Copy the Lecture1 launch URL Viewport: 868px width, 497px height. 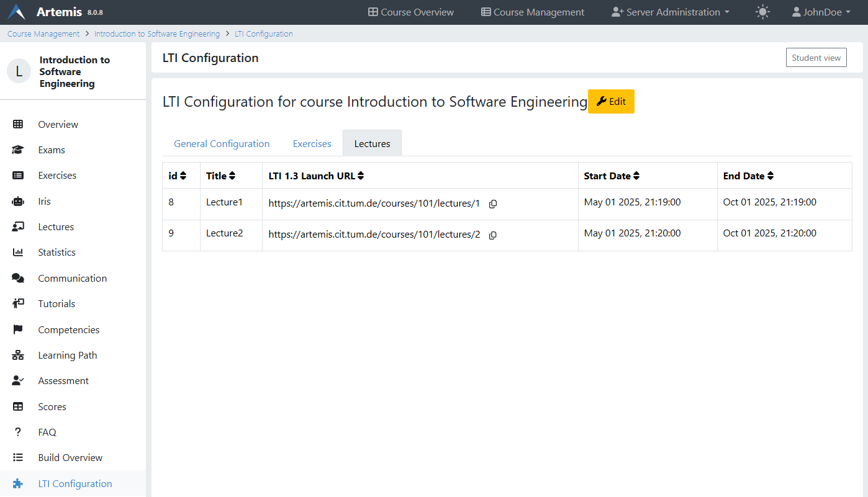tap(493, 204)
